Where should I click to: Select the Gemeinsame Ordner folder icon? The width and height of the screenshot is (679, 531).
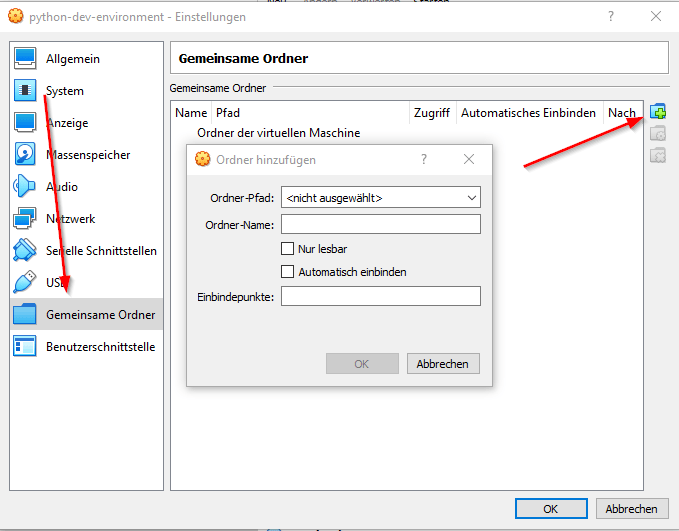(x=25, y=314)
